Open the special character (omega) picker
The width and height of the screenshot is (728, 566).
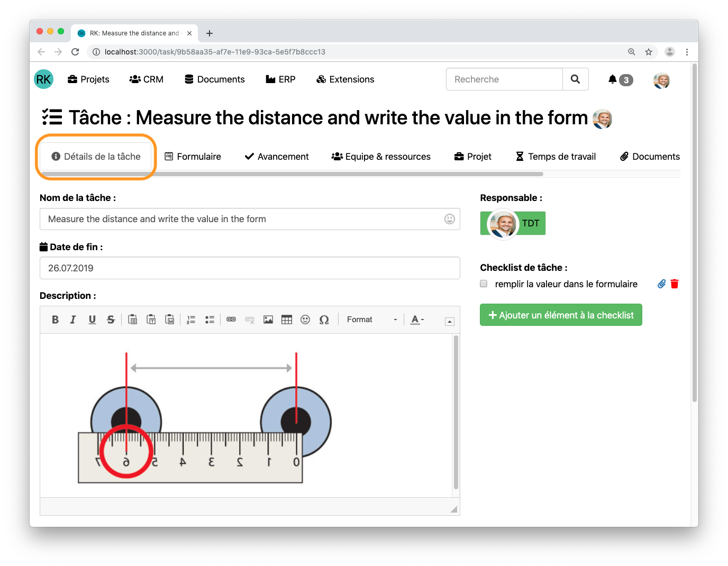[x=324, y=319]
